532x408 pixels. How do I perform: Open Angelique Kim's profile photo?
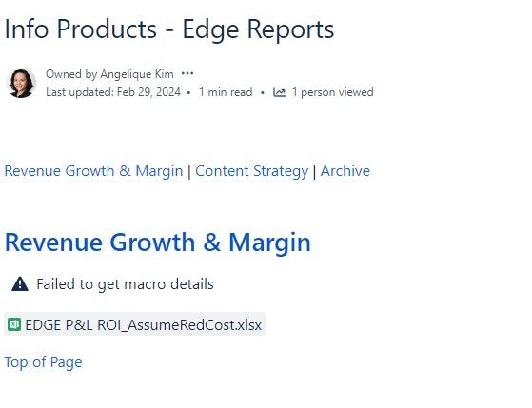coord(21,83)
